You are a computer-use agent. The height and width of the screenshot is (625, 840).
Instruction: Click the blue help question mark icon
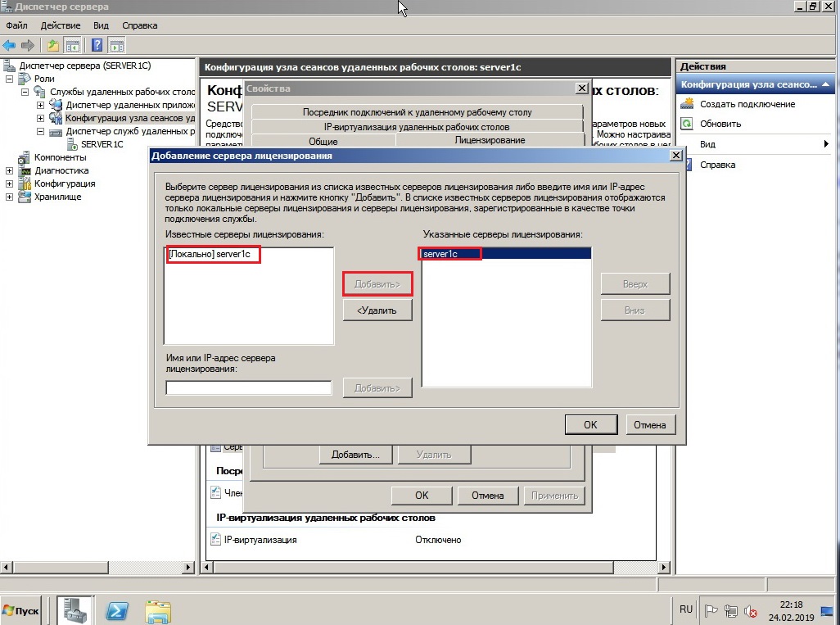click(97, 45)
